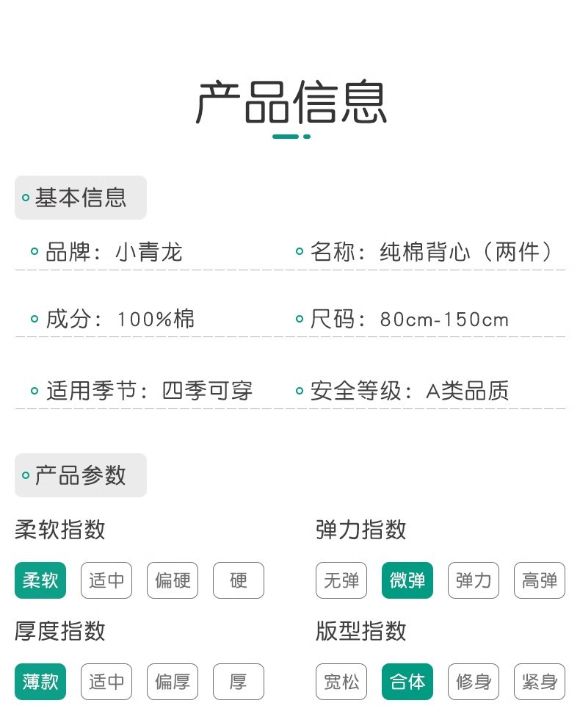Select 宽松 fit option

[341, 682]
